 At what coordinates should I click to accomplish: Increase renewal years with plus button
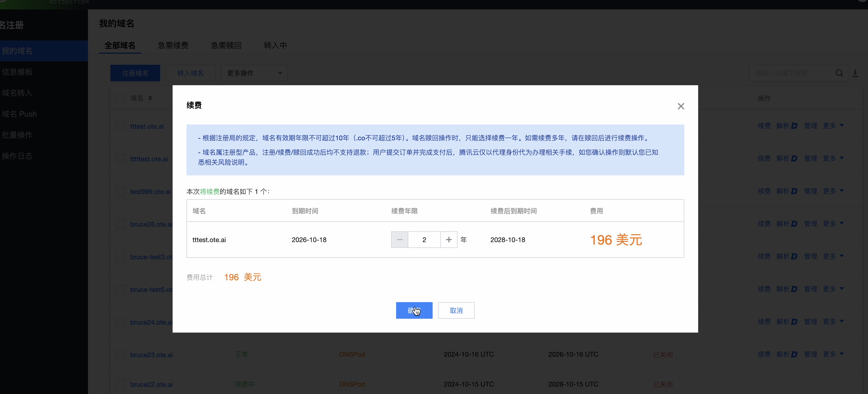point(448,240)
